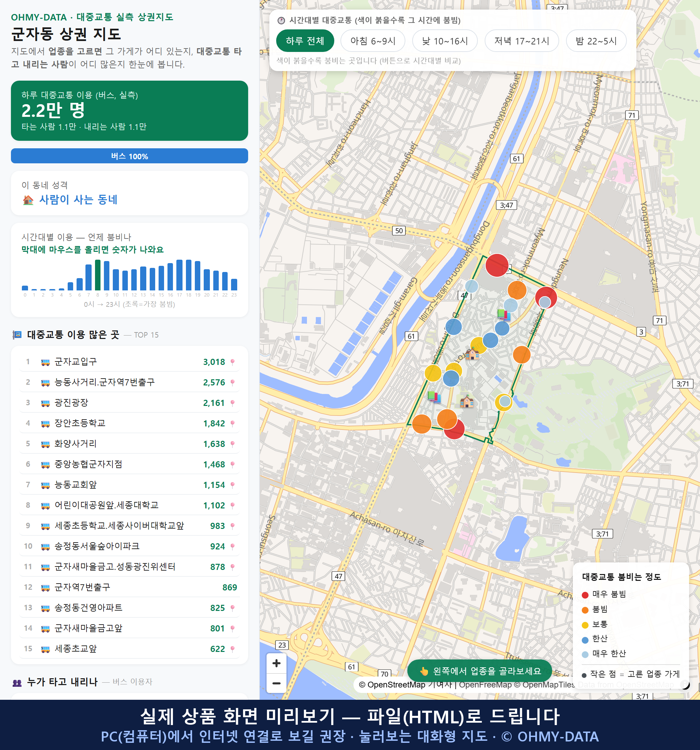This screenshot has width=700, height=750.
Task: Click the 17시 bar in the hourly chart
Action: point(180,275)
